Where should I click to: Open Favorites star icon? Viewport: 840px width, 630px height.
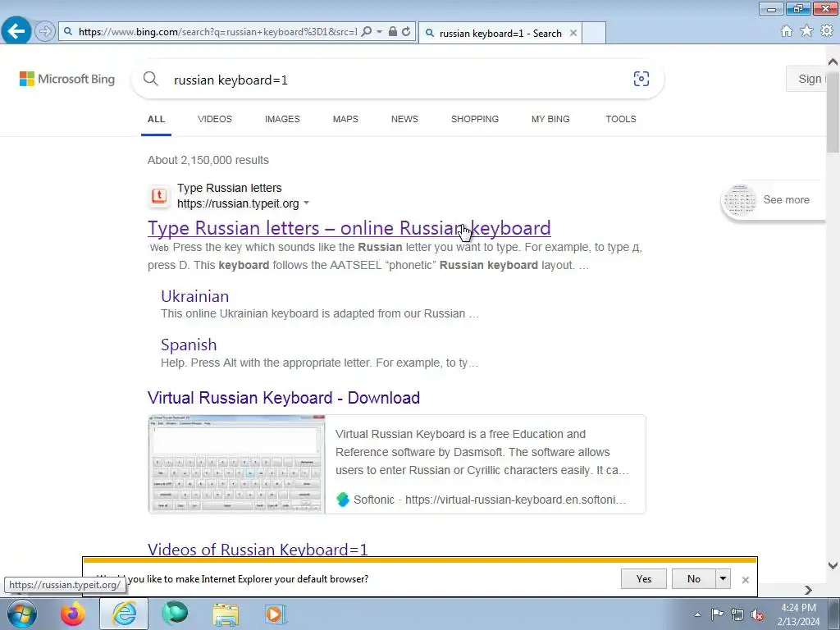tap(806, 31)
